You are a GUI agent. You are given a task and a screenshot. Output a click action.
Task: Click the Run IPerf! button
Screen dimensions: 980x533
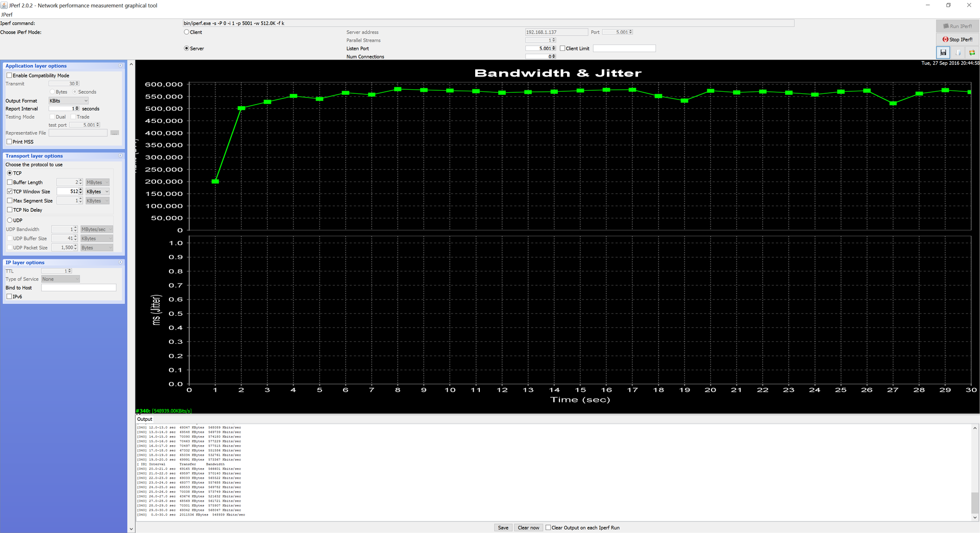coord(958,26)
